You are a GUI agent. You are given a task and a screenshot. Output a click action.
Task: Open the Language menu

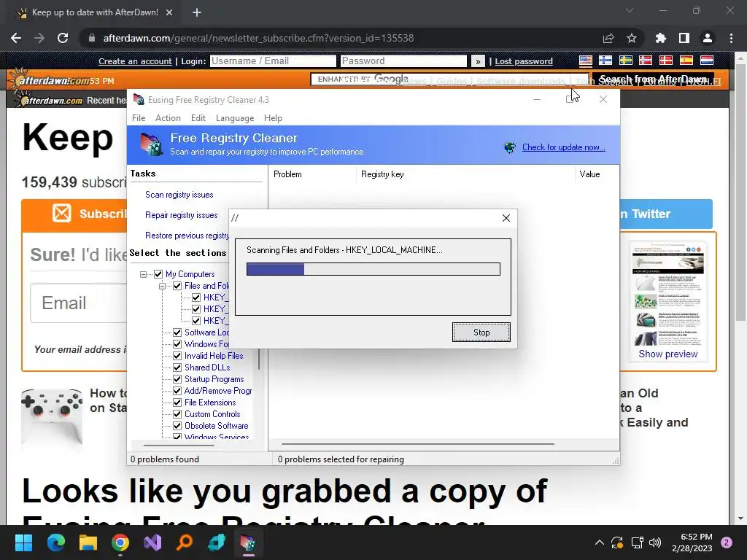pyautogui.click(x=235, y=118)
